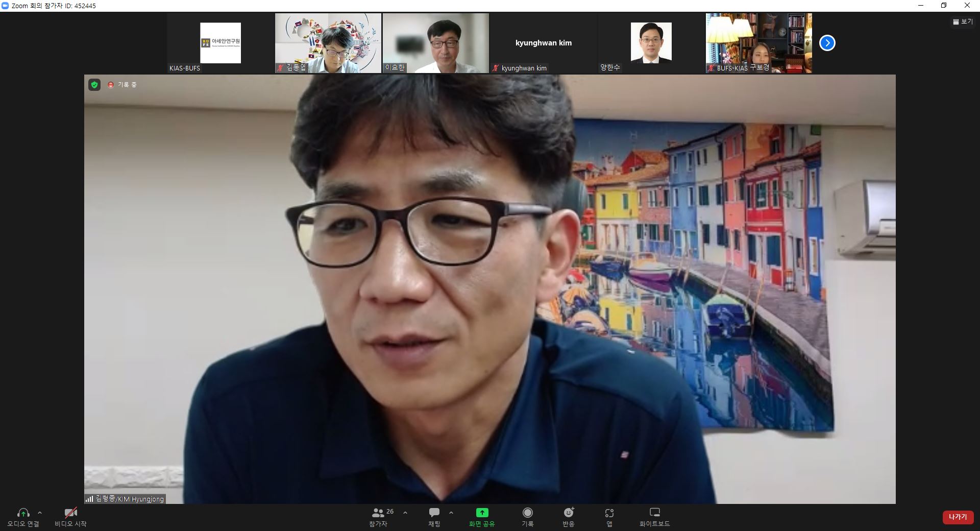The image size is (980, 531).
Task: Open the Reactions (반응) picker
Action: pos(568,517)
